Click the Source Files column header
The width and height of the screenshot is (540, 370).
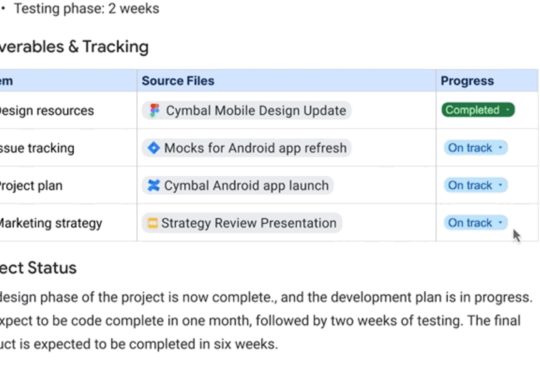178,81
